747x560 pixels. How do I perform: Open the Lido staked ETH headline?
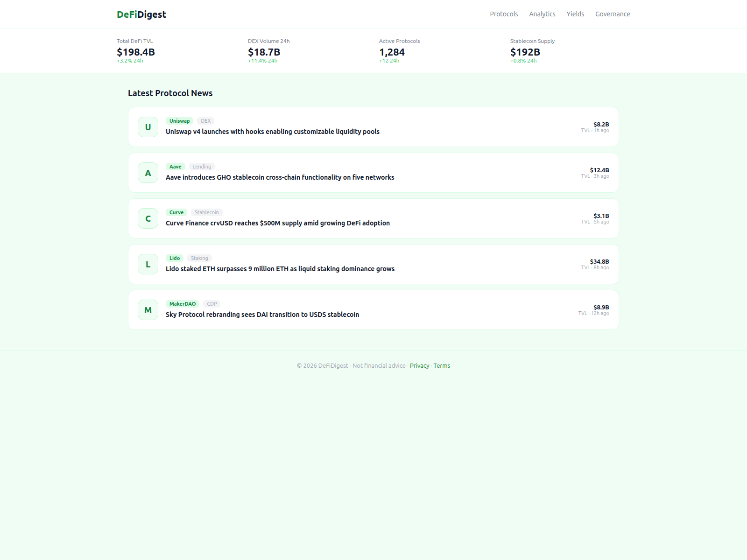pyautogui.click(x=280, y=269)
